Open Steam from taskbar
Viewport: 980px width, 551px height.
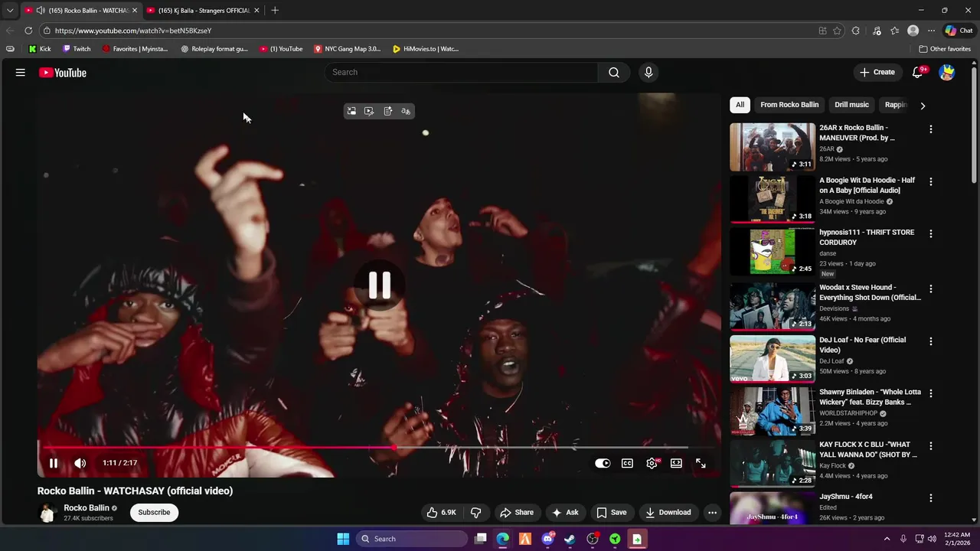(x=570, y=539)
